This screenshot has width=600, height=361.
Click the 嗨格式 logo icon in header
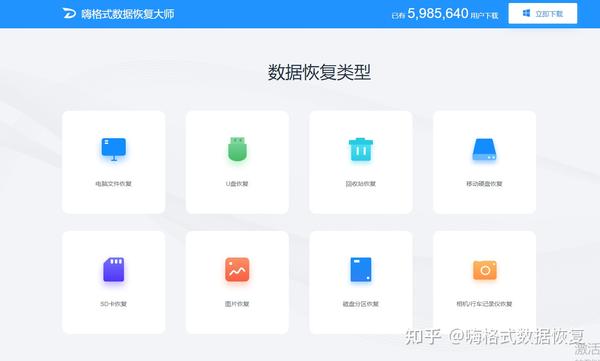69,13
